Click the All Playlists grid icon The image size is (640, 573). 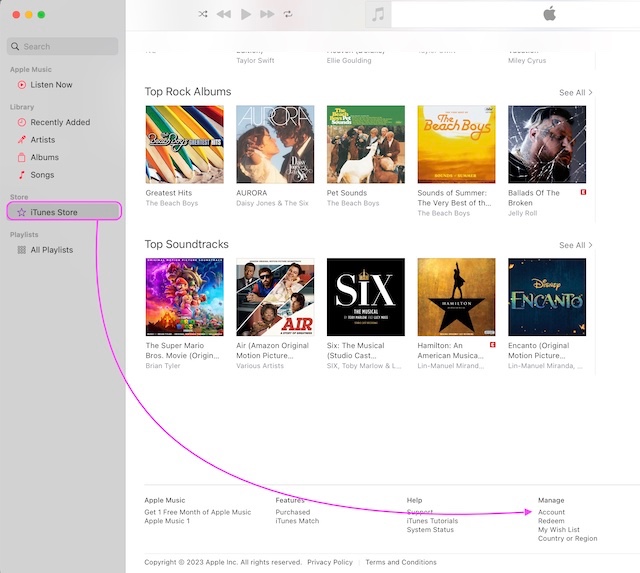(22, 250)
